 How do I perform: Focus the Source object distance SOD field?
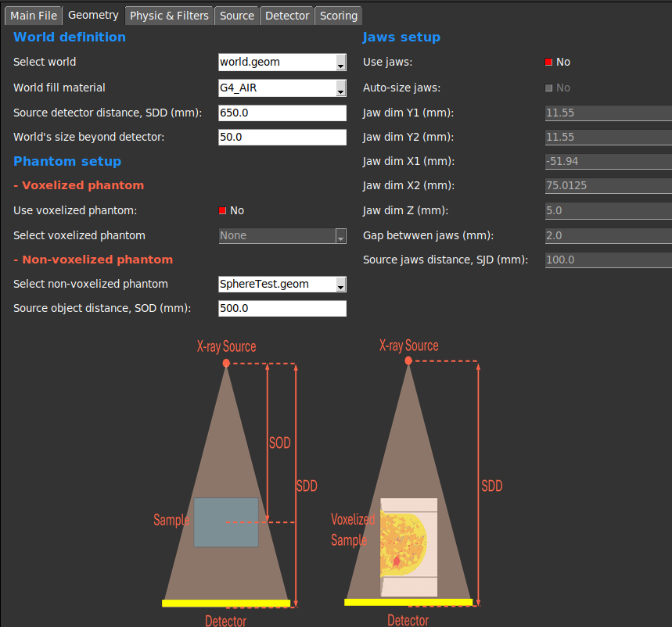(x=282, y=309)
